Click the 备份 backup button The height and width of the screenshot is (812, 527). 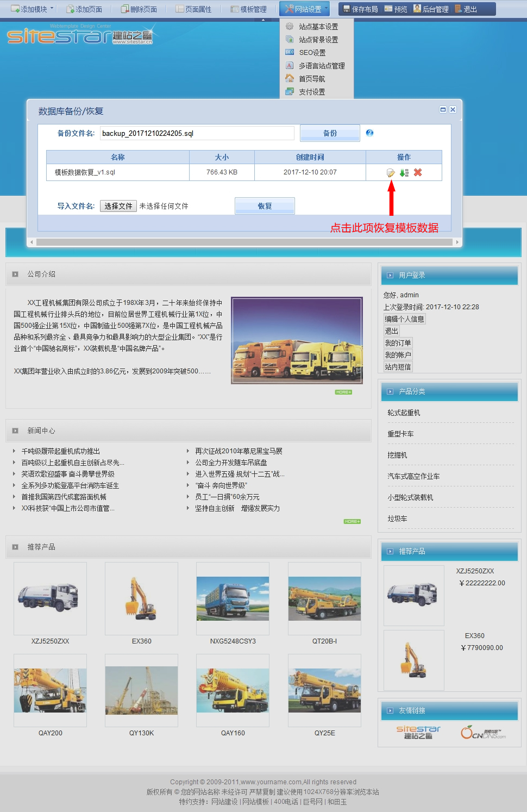point(330,133)
